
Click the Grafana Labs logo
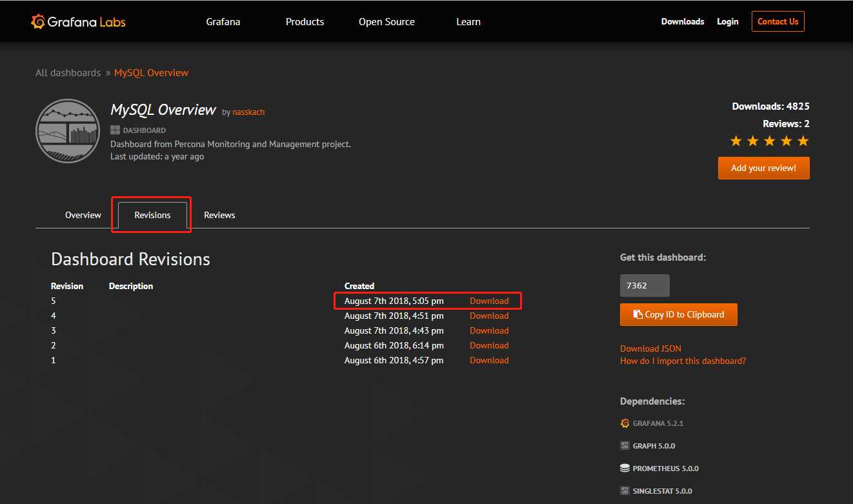78,21
